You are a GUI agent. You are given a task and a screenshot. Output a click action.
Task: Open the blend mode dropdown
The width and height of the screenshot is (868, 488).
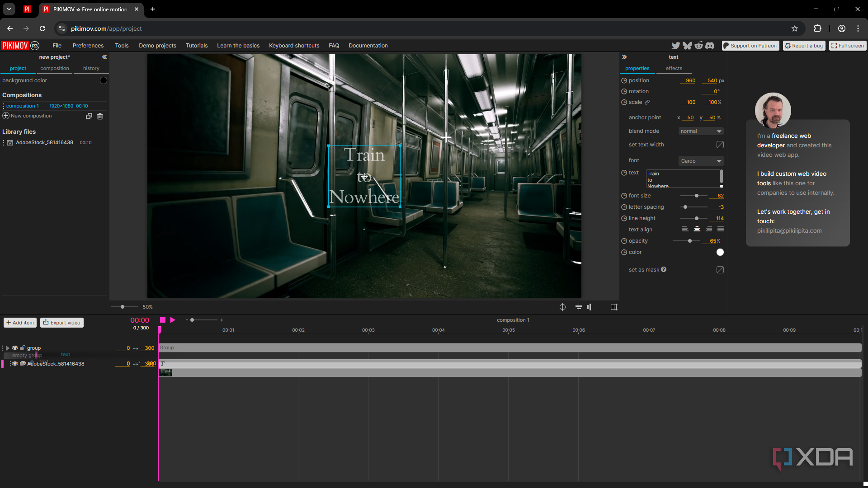point(701,131)
